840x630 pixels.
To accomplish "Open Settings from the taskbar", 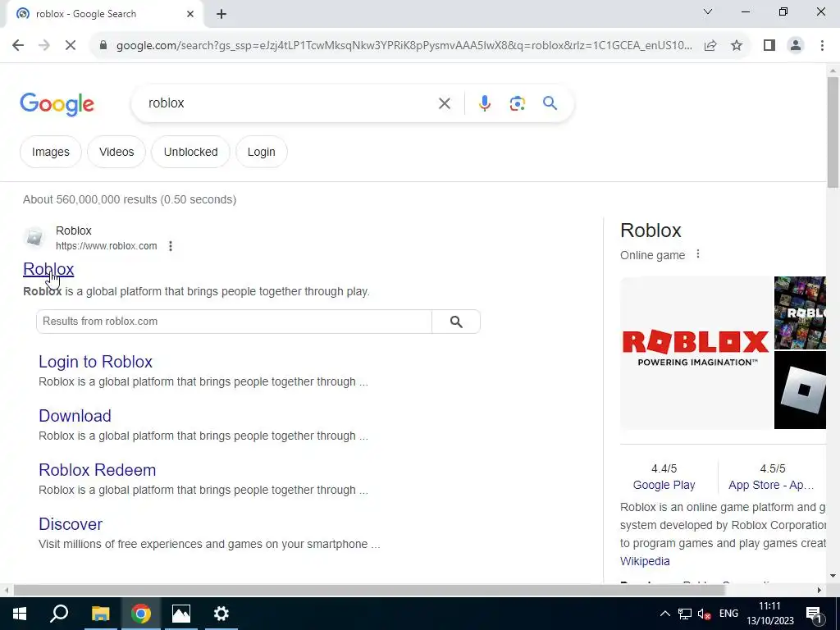I will [221, 614].
